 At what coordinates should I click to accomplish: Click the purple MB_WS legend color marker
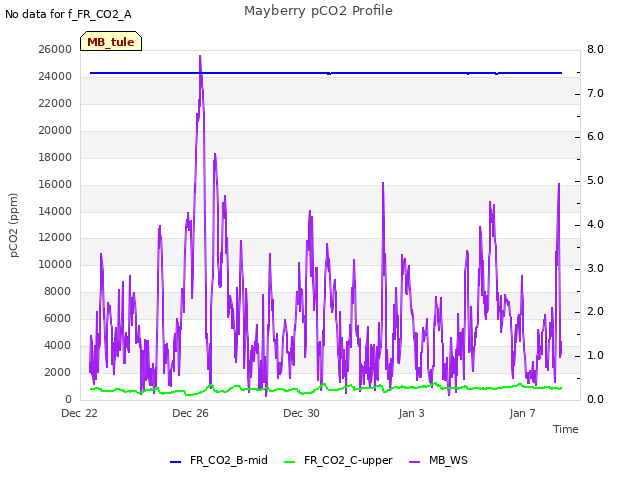click(x=414, y=462)
